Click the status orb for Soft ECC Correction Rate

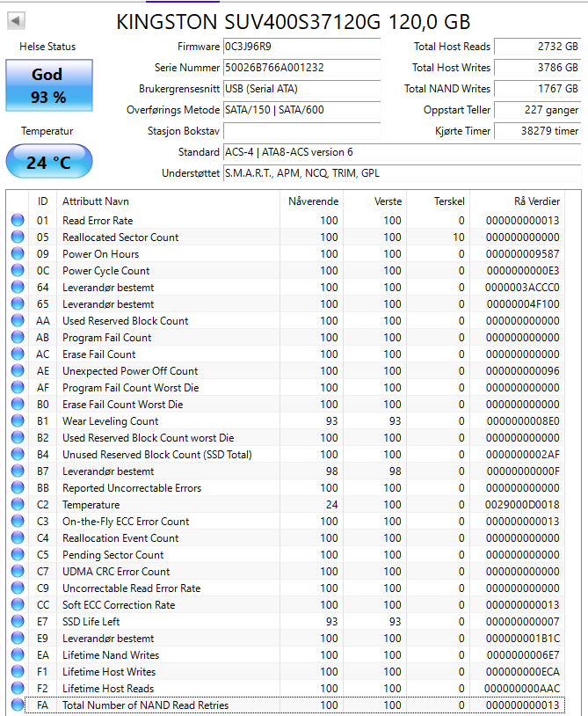[18, 604]
